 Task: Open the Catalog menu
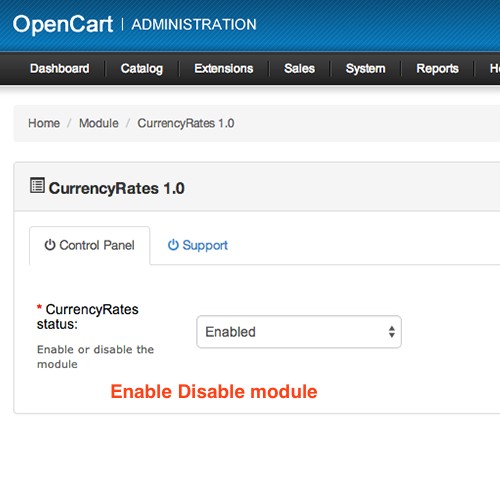click(142, 69)
